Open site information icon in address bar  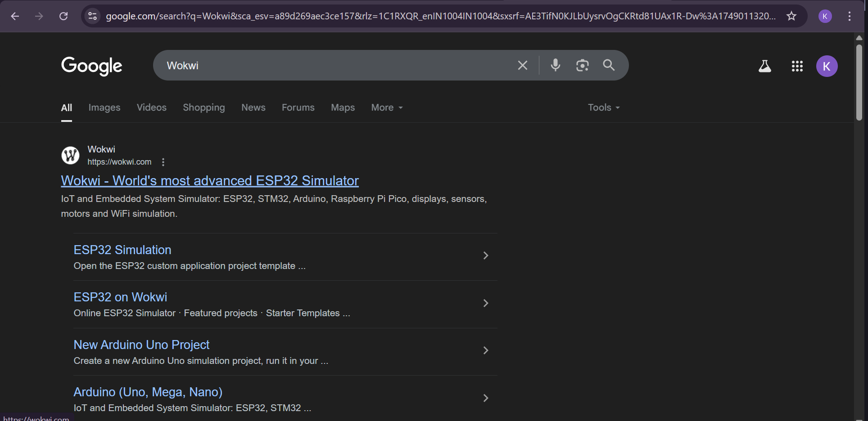click(92, 16)
